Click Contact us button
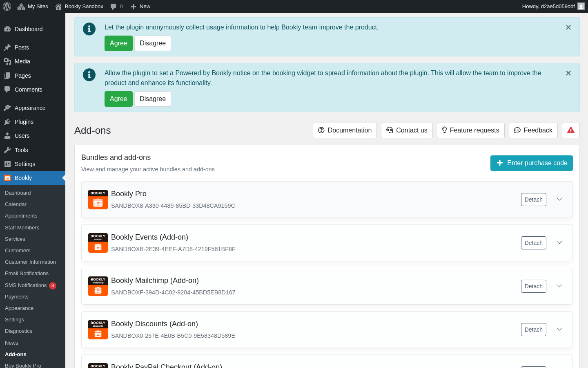 (407, 130)
